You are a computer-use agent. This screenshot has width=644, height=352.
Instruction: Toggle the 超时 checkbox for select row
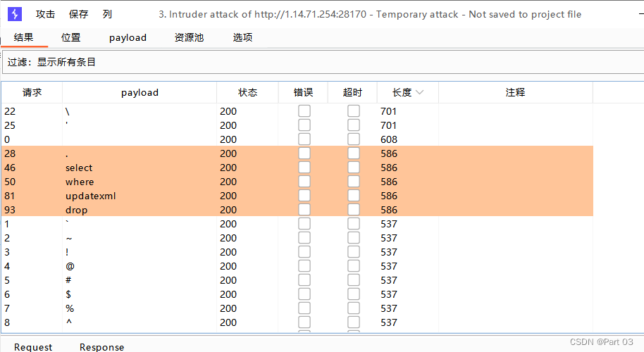(x=354, y=168)
